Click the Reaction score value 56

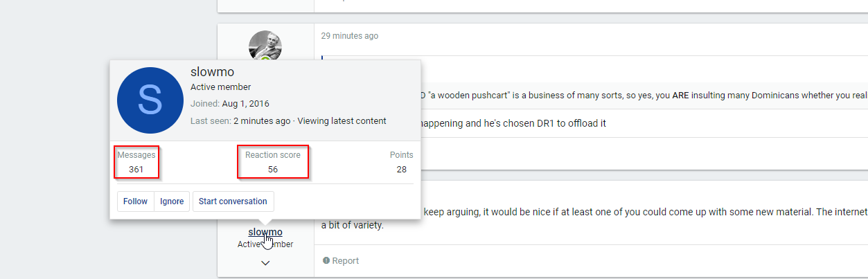pyautogui.click(x=273, y=169)
